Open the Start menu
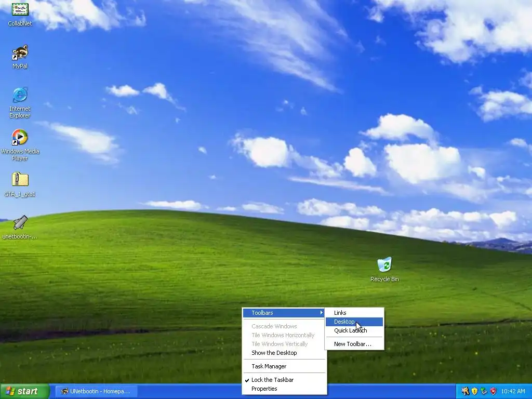Screen dimensions: 532x399 [x=25, y=391]
